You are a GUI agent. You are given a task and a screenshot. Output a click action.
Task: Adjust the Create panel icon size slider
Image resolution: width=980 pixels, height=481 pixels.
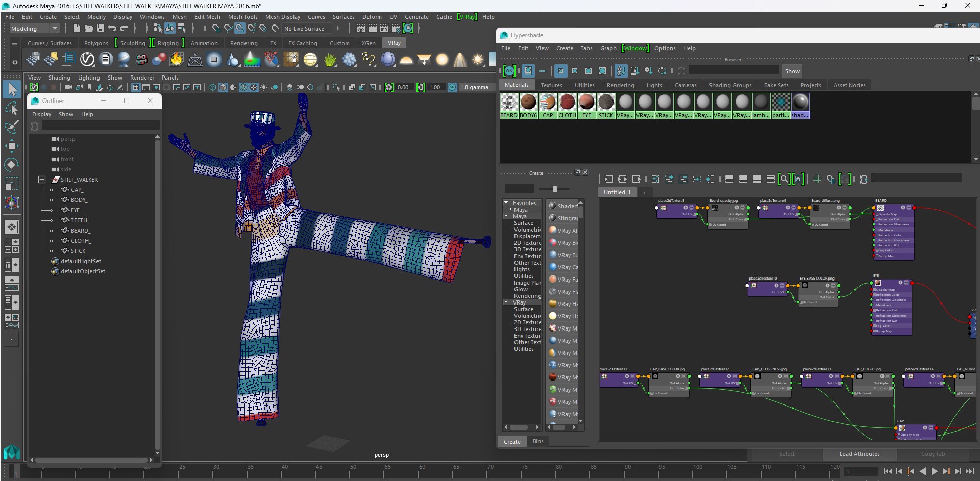(x=554, y=189)
